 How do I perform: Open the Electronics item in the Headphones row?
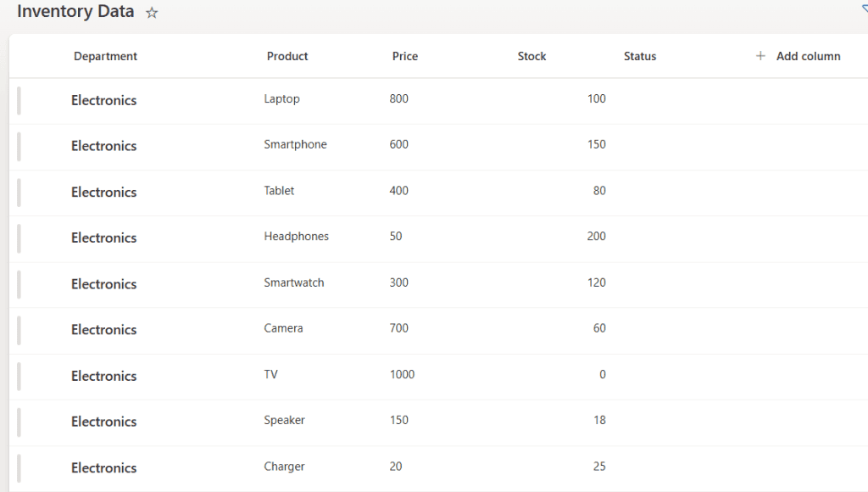coord(104,238)
